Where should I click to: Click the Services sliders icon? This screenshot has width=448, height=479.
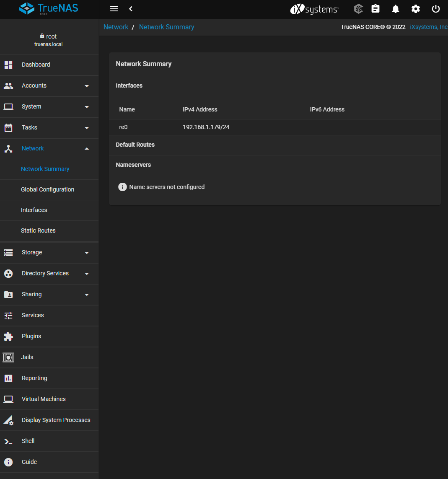click(x=8, y=315)
